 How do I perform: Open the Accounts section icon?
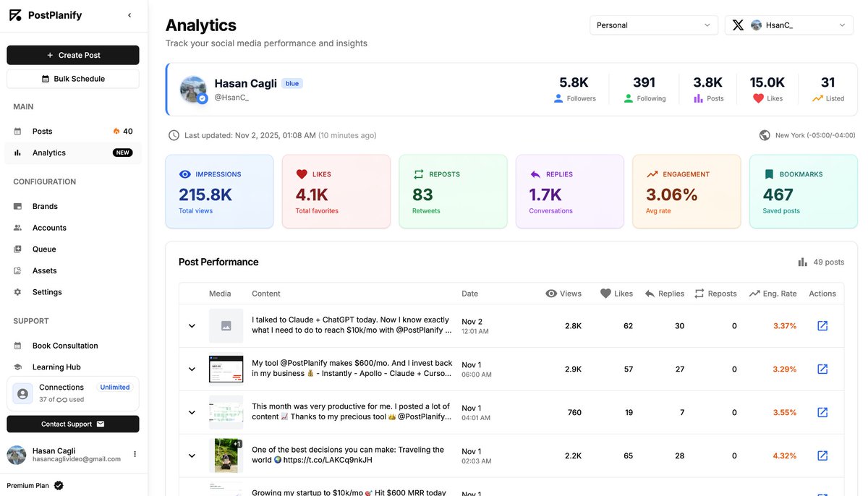tap(18, 227)
